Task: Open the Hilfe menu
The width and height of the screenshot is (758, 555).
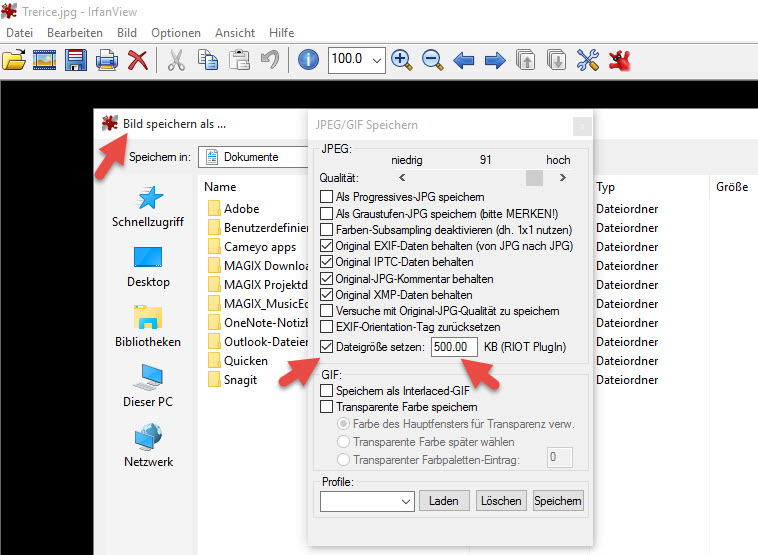Action: [x=281, y=33]
